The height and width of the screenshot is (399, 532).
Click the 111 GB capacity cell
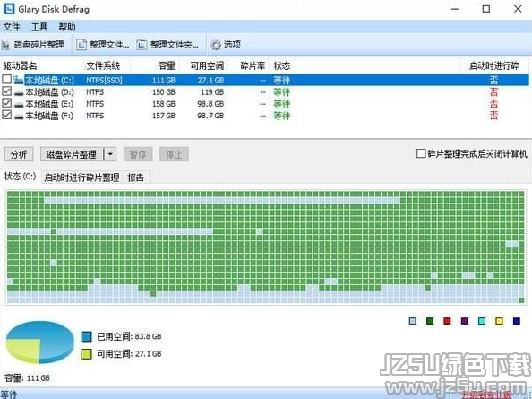164,80
